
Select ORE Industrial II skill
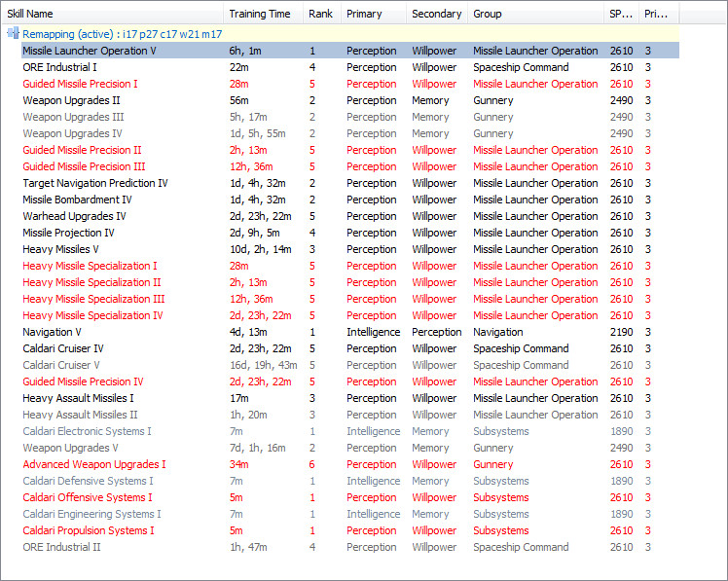click(61, 548)
